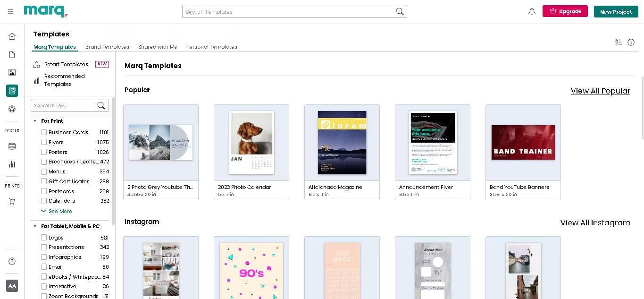Check the Zoom Backgrounds filter
The width and height of the screenshot is (644, 299).
click(44, 296)
